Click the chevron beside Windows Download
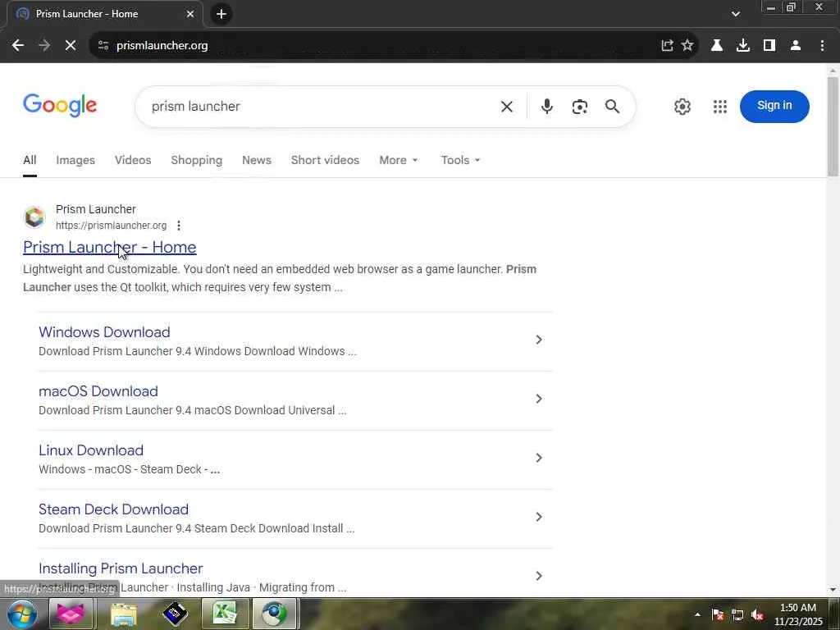The width and height of the screenshot is (840, 630). click(x=539, y=340)
